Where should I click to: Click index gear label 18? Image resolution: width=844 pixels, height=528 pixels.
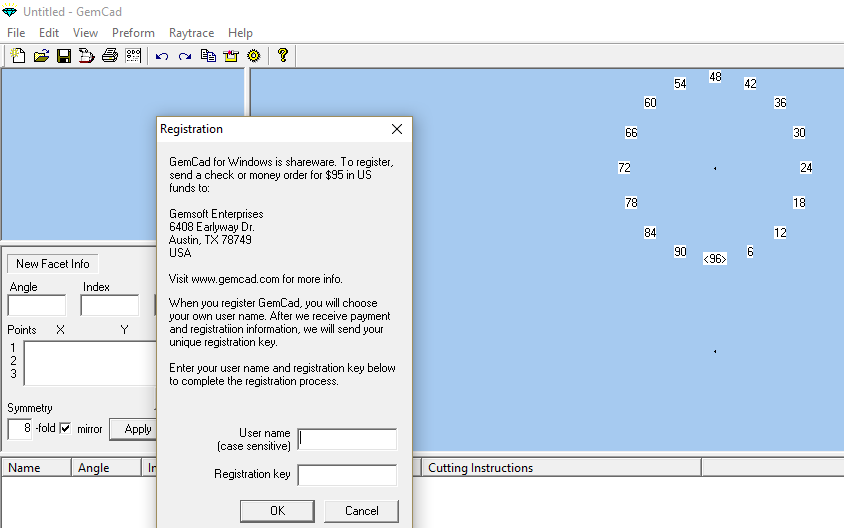[x=799, y=203]
